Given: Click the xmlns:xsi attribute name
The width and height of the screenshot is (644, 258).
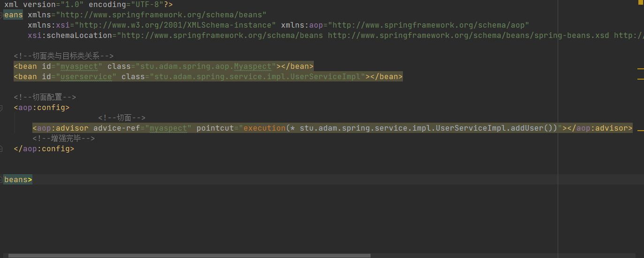Looking at the screenshot, I should point(49,25).
